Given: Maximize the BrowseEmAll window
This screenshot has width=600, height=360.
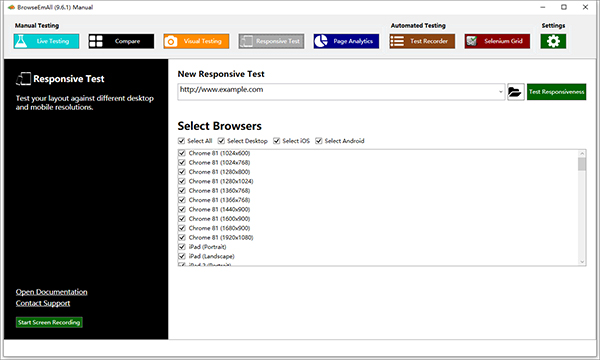Looking at the screenshot, I should [x=564, y=7].
